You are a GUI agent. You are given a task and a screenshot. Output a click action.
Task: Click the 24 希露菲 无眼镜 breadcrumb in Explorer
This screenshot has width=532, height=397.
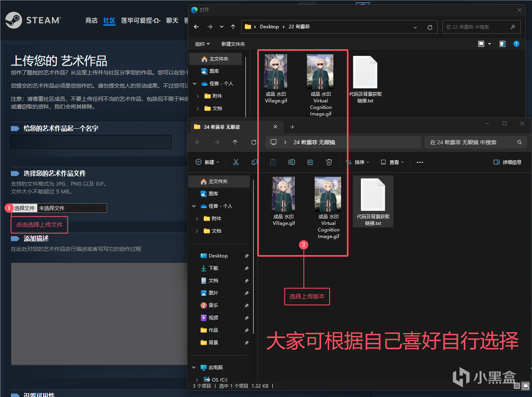click(314, 142)
